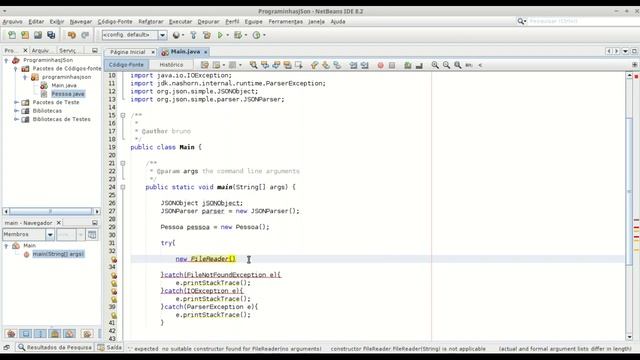
Task: Redo the edit via toolbar
Action: [x=85, y=35]
